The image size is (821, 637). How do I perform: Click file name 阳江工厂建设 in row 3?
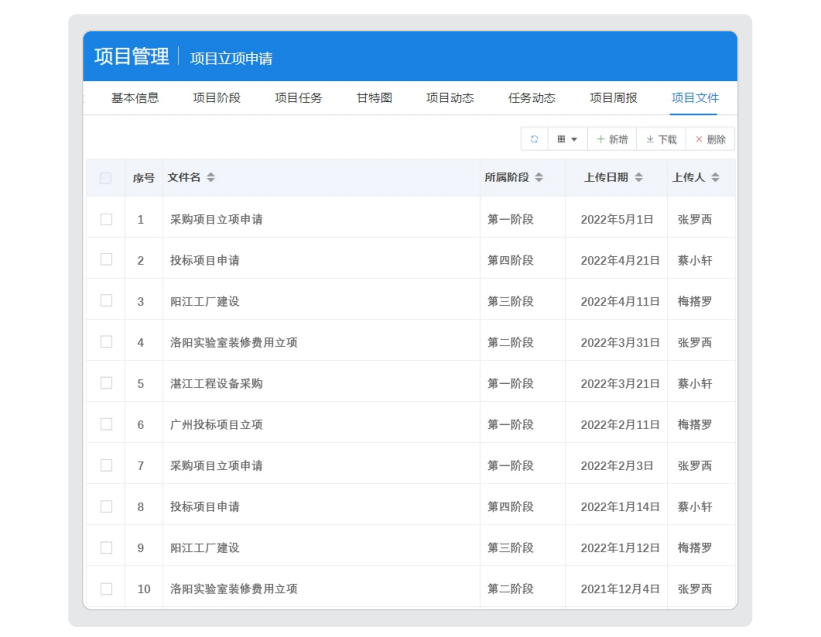click(x=205, y=301)
